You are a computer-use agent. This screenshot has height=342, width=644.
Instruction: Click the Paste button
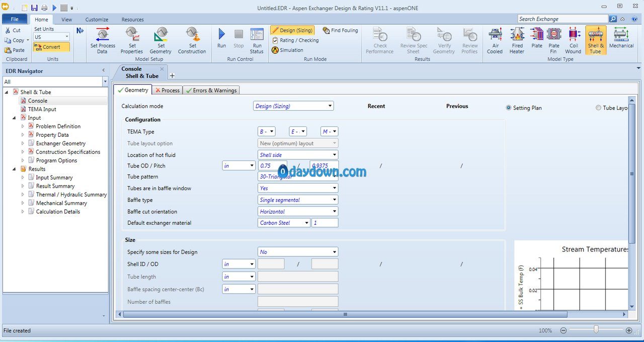coord(15,50)
